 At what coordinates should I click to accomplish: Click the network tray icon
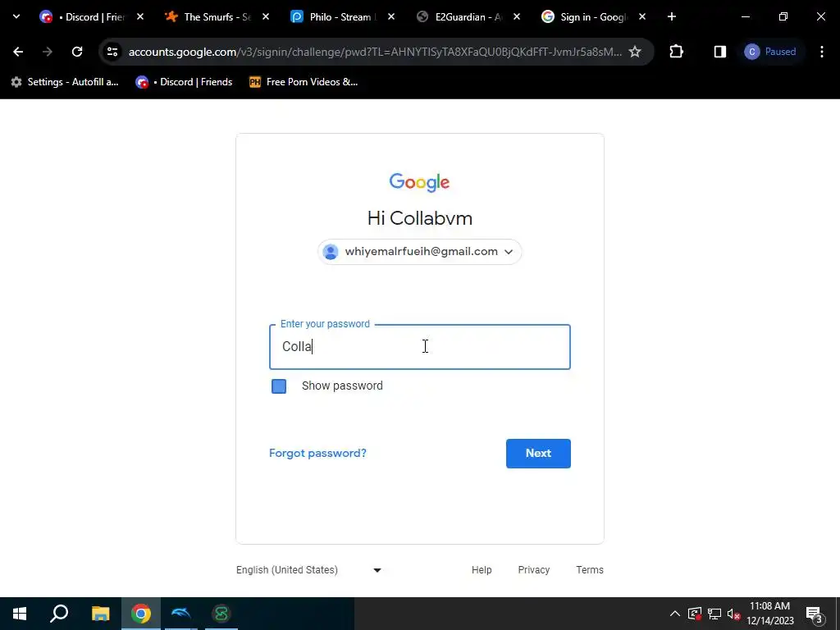714,614
